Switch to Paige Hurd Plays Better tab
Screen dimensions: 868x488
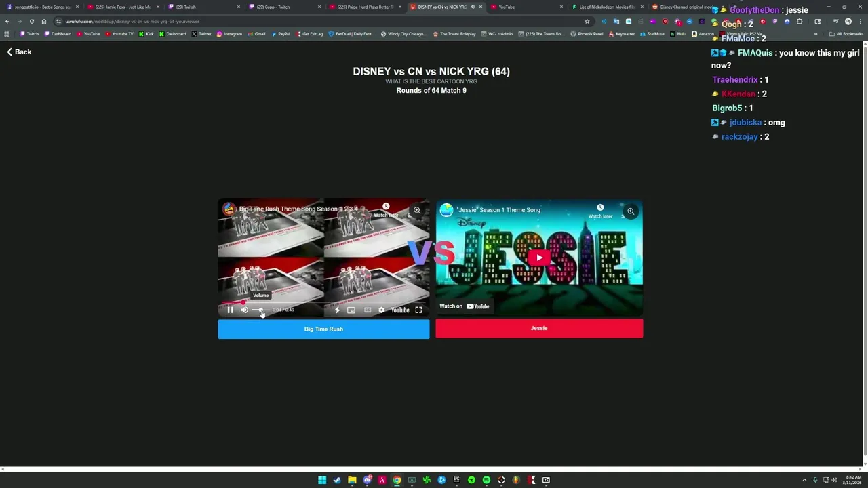click(364, 7)
